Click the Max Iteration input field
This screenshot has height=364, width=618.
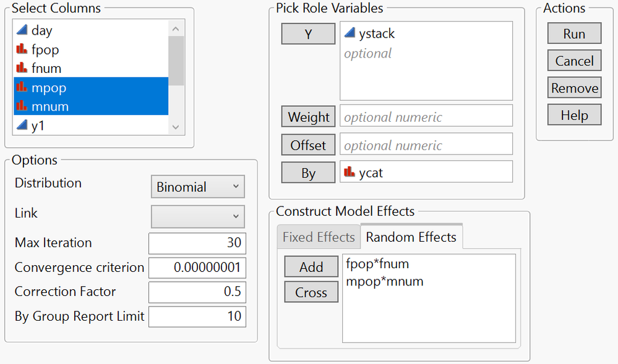pos(197,243)
